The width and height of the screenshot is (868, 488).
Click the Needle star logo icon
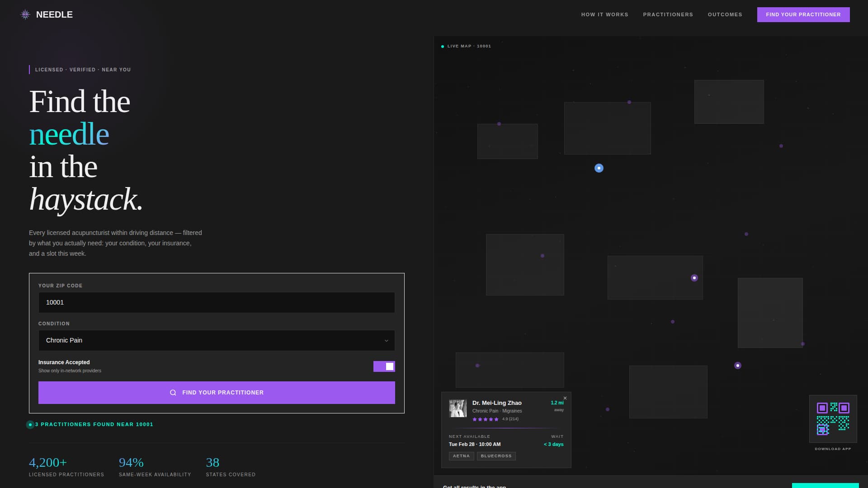[x=25, y=14]
